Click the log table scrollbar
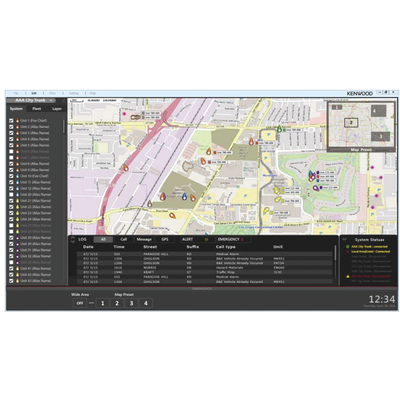The width and height of the screenshot is (400, 400). point(335,253)
